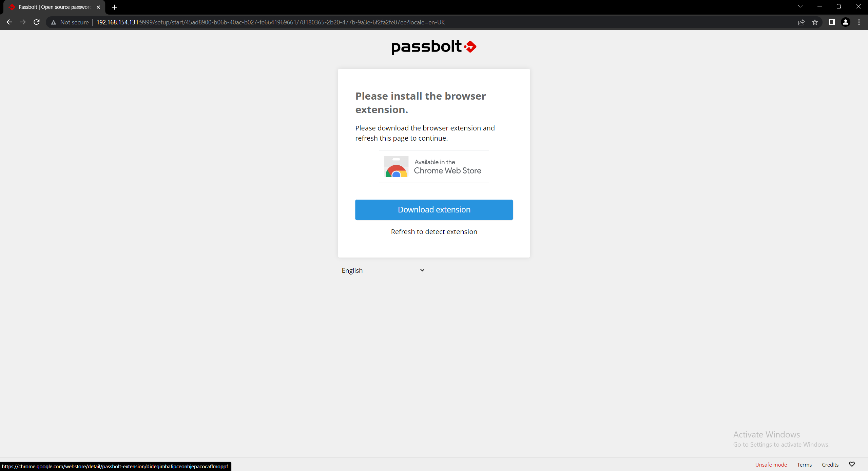This screenshot has width=868, height=471.
Task: Click the heart icon in the footer
Action: point(852,464)
